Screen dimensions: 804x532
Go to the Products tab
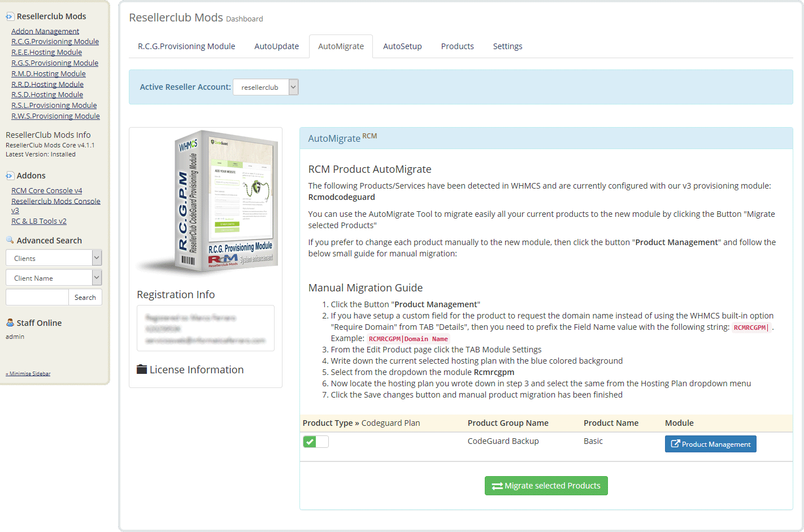[457, 46]
